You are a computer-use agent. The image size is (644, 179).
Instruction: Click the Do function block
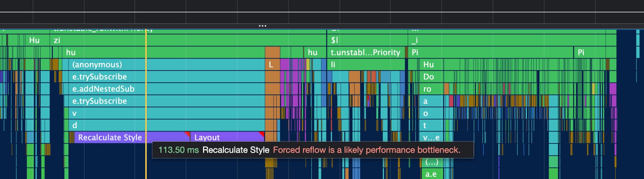431,77
